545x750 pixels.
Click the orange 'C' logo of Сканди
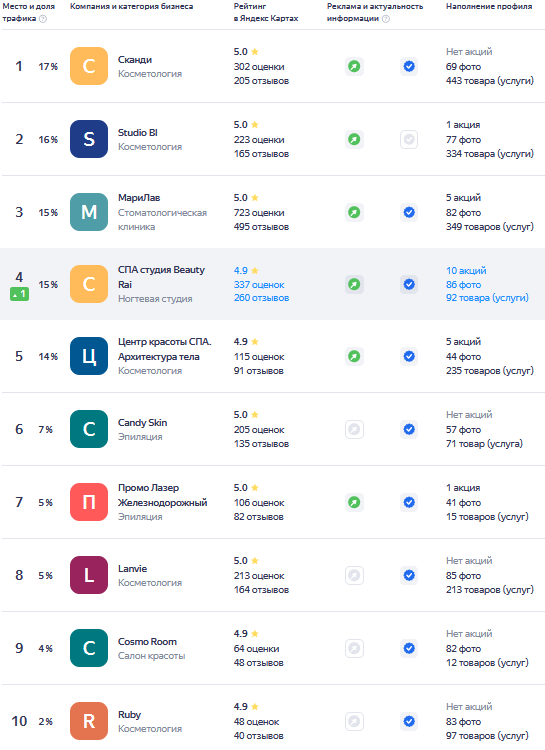point(89,66)
